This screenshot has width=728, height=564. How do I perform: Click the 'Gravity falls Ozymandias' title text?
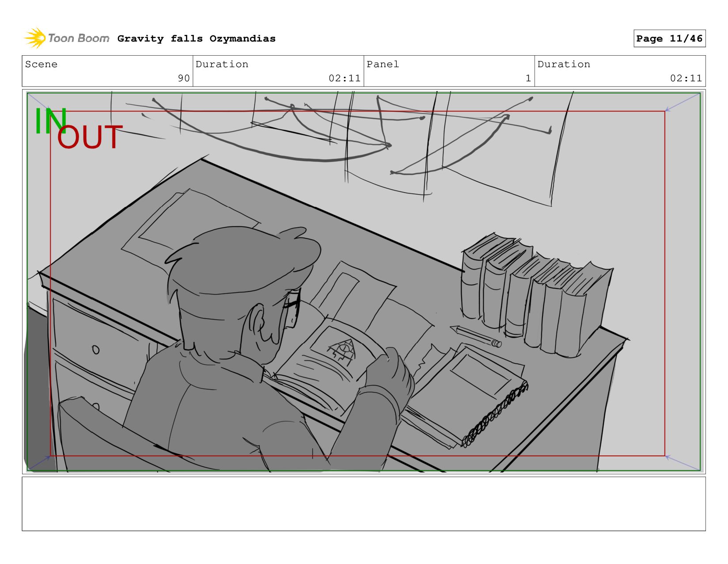coord(196,38)
